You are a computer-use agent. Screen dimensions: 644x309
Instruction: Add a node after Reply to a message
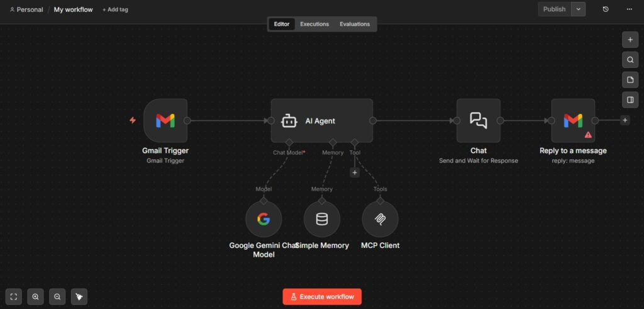pos(625,120)
